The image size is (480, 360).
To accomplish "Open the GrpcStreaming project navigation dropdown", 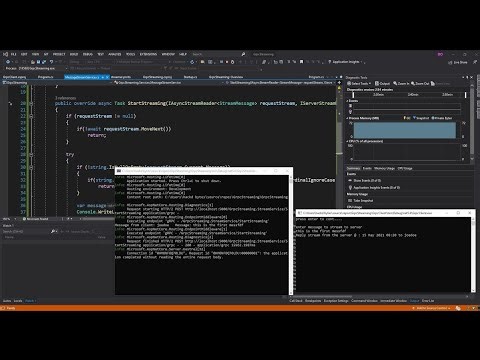I will pyautogui.click(x=57, y=82).
